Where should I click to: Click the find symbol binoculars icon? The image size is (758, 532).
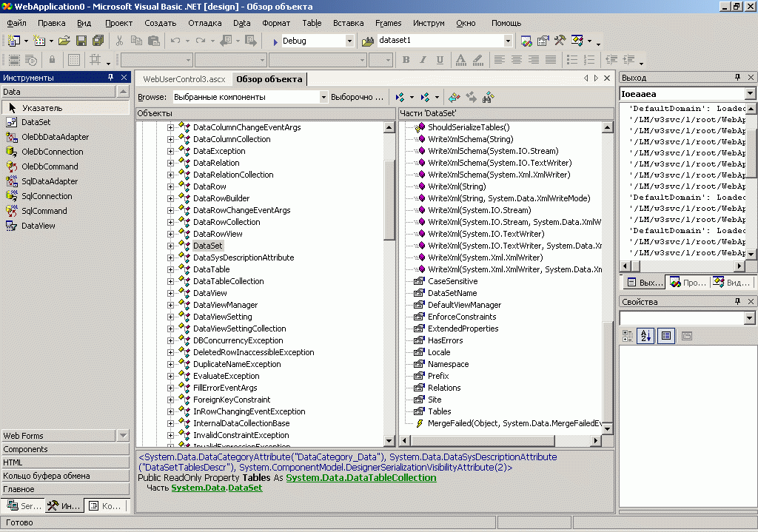tap(489, 97)
